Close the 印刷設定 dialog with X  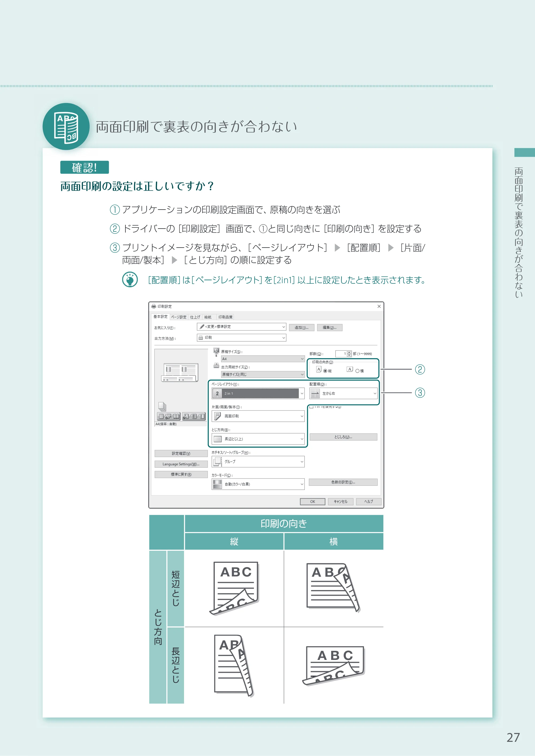[x=379, y=306]
